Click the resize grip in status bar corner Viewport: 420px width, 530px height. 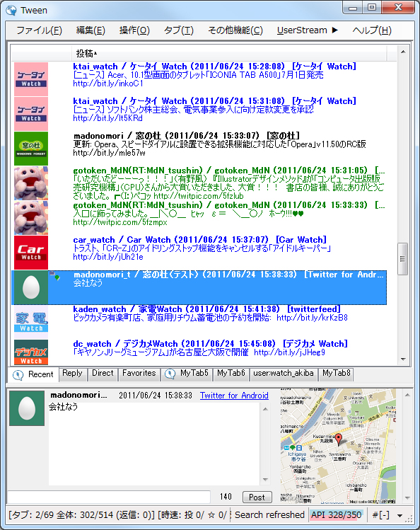(x=409, y=519)
